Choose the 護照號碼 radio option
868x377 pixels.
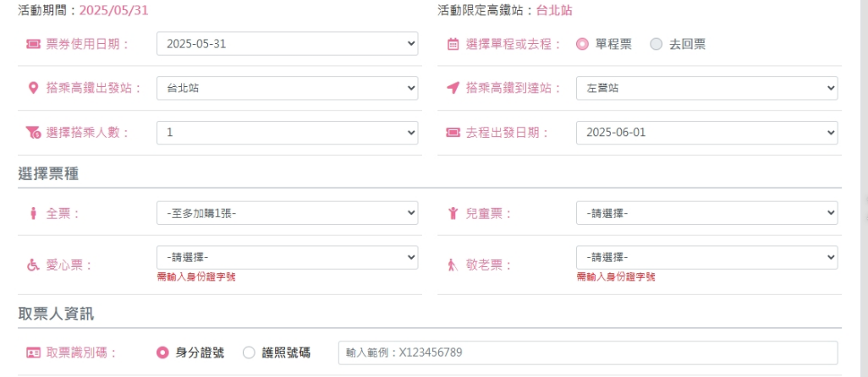[249, 352]
